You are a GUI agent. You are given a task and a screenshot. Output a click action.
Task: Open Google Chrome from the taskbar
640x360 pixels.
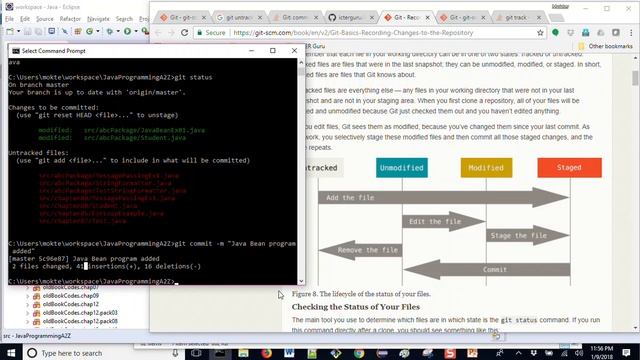click(359, 353)
